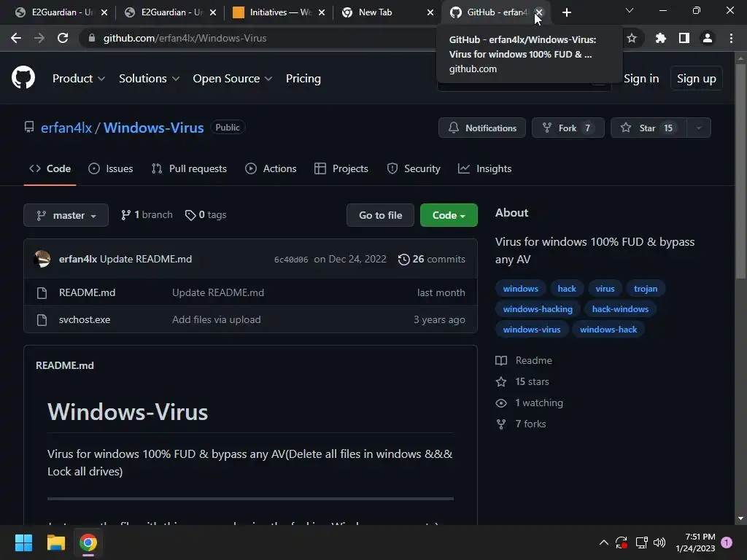
Task: Click the hack-windows topic tag
Action: [x=620, y=309]
